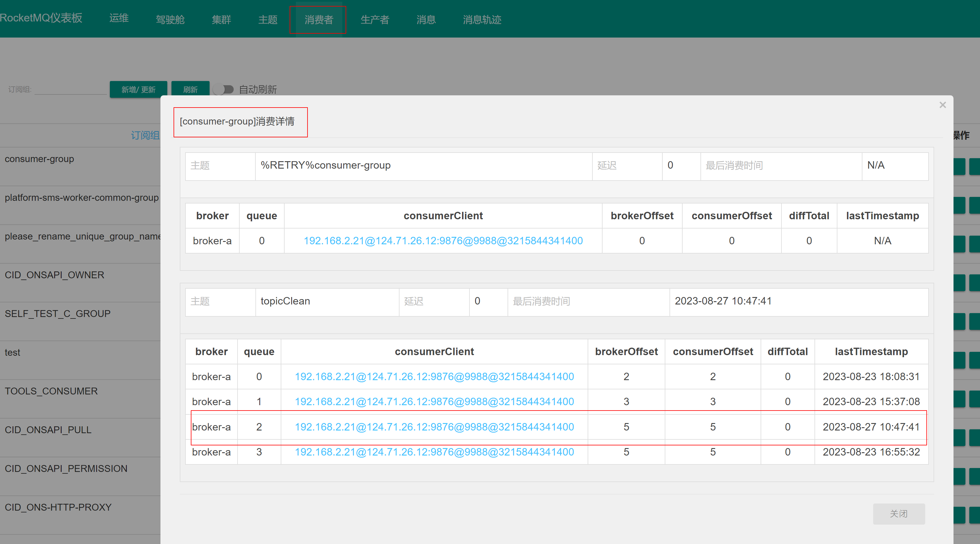The height and width of the screenshot is (544, 980).
Task: Click the 订阅组 column header
Action: click(x=145, y=135)
